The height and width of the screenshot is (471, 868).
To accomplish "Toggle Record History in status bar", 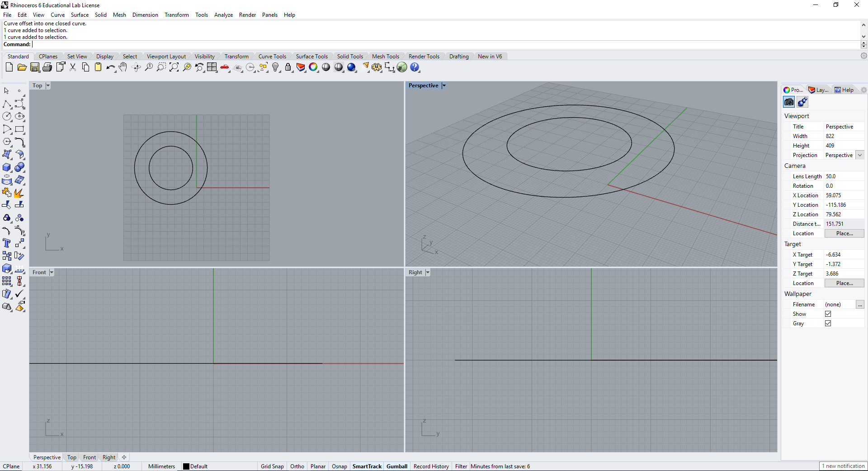I will 431,466.
